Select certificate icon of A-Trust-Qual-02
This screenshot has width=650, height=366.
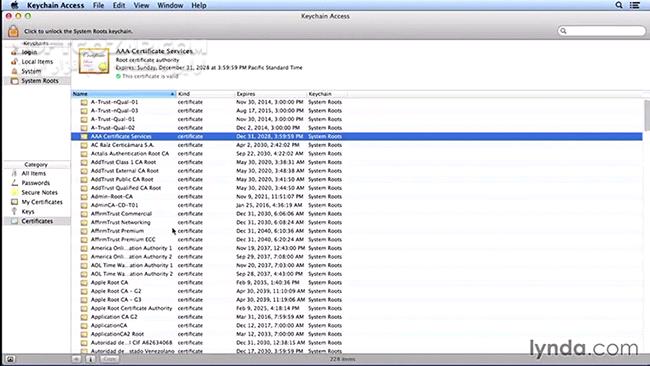point(84,128)
